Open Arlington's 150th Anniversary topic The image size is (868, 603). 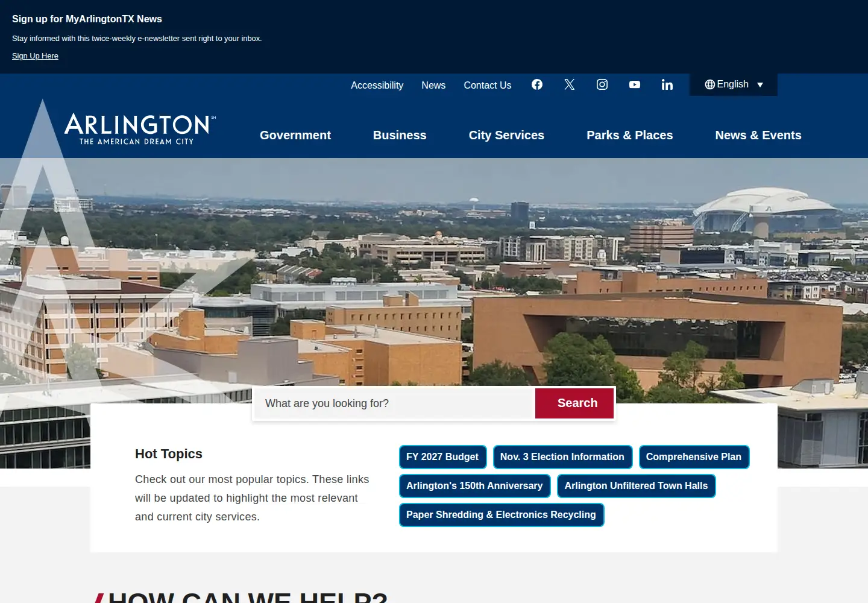click(x=474, y=486)
